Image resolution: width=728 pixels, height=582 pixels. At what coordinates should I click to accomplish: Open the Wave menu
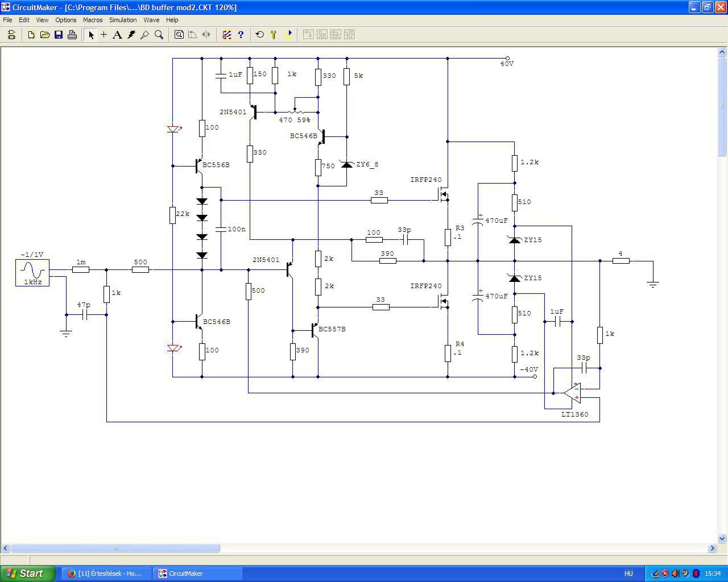point(151,20)
